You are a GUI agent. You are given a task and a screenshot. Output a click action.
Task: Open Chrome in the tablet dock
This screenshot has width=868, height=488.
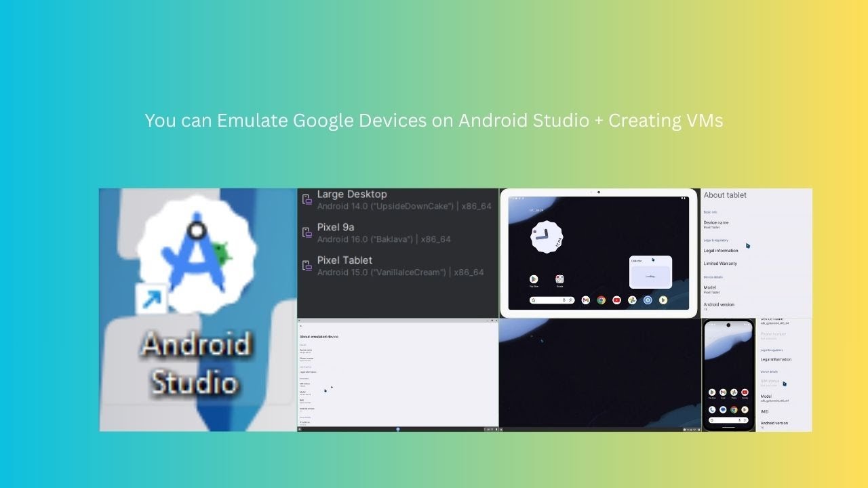click(x=601, y=300)
